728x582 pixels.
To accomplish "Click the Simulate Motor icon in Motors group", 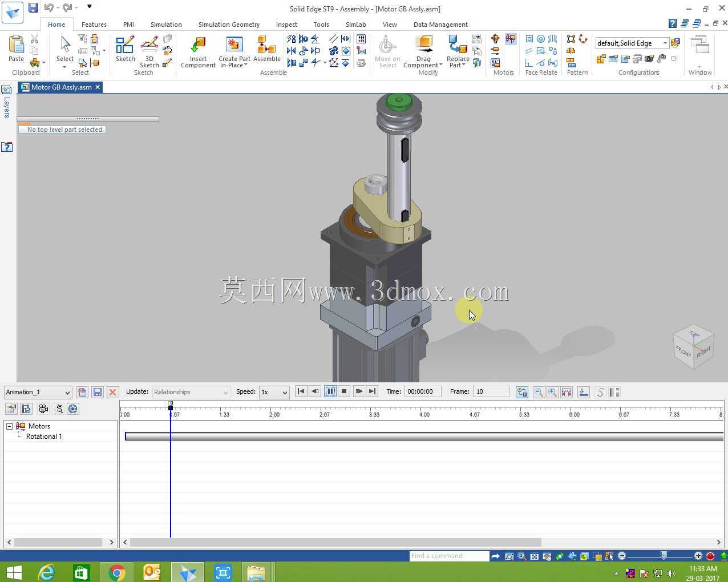I will [x=495, y=63].
